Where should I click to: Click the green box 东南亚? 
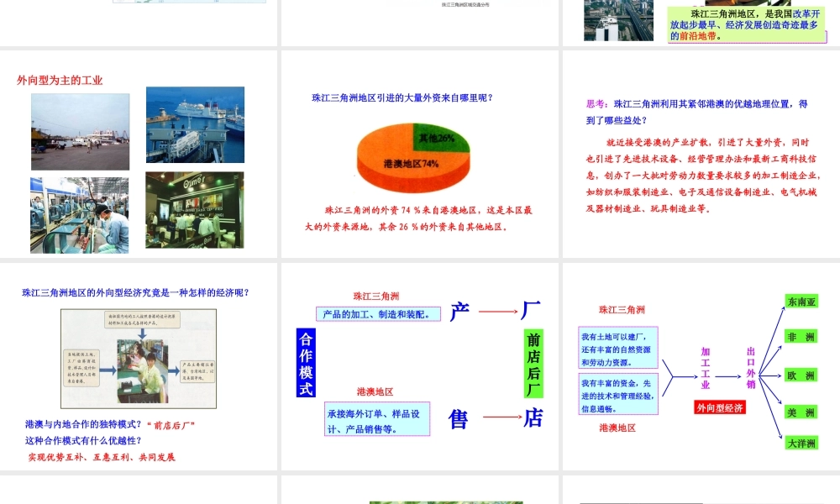801,302
